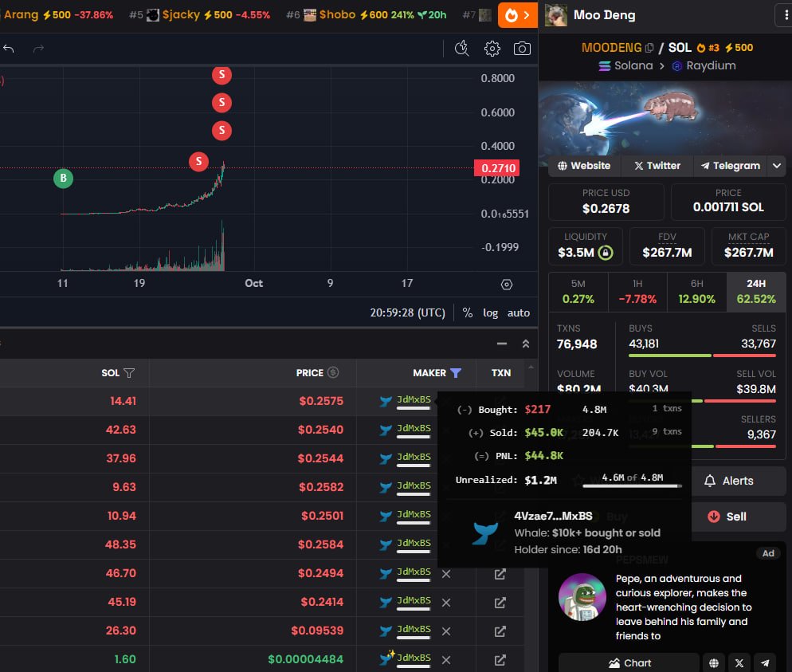The image size is (792, 672).
Task: Open Raydium DEX breadcrumb
Action: (704, 65)
